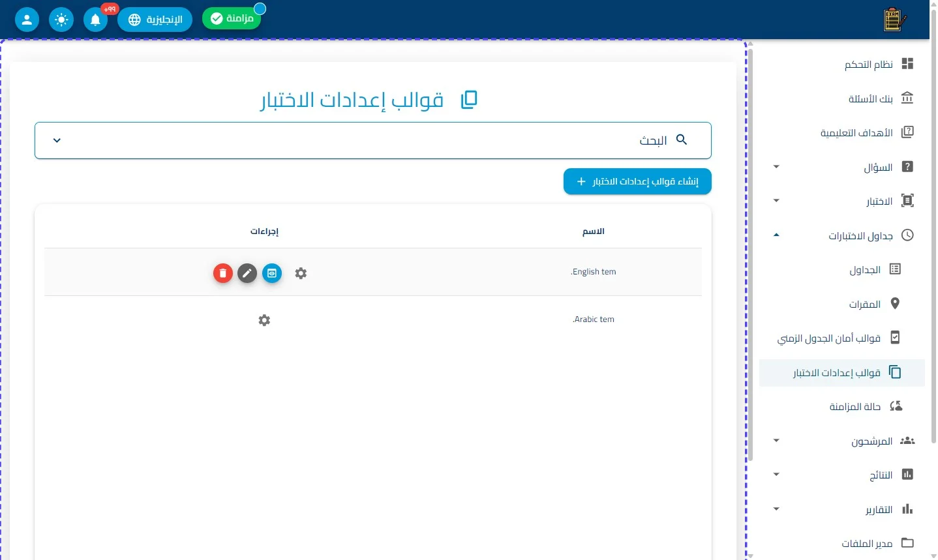This screenshot has width=938, height=560.
Task: Expand the السؤال sidebar submenu arrow
Action: 776,167
